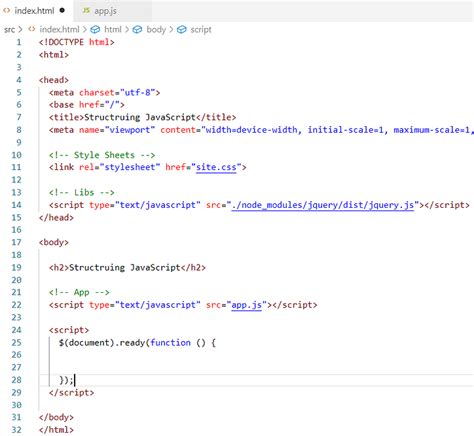Click the unsaved dot on index.html tab
Image resolution: width=474 pixels, height=436 pixels.
pos(62,10)
